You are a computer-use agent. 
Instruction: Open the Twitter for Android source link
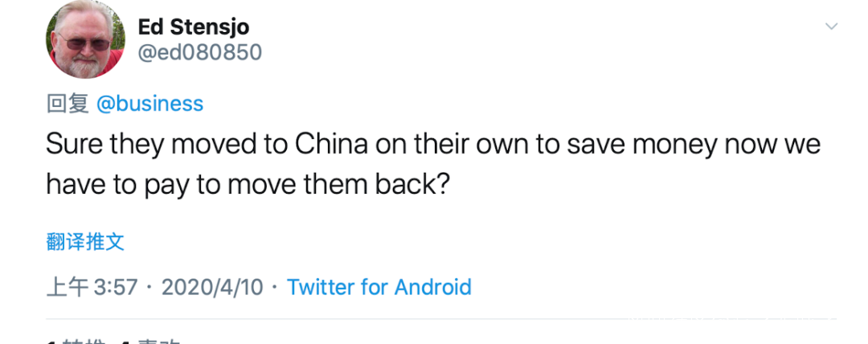379,287
